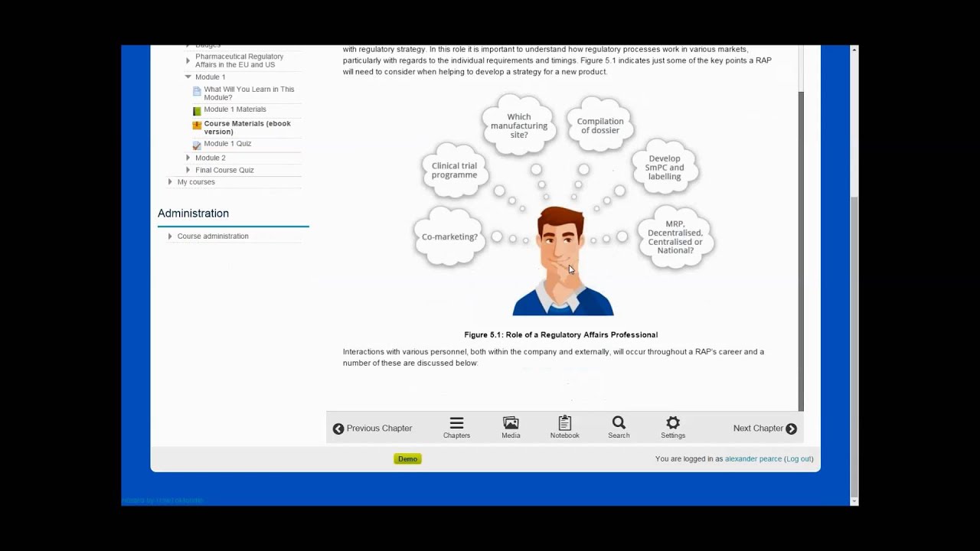Click the Administration block heading

coord(193,214)
